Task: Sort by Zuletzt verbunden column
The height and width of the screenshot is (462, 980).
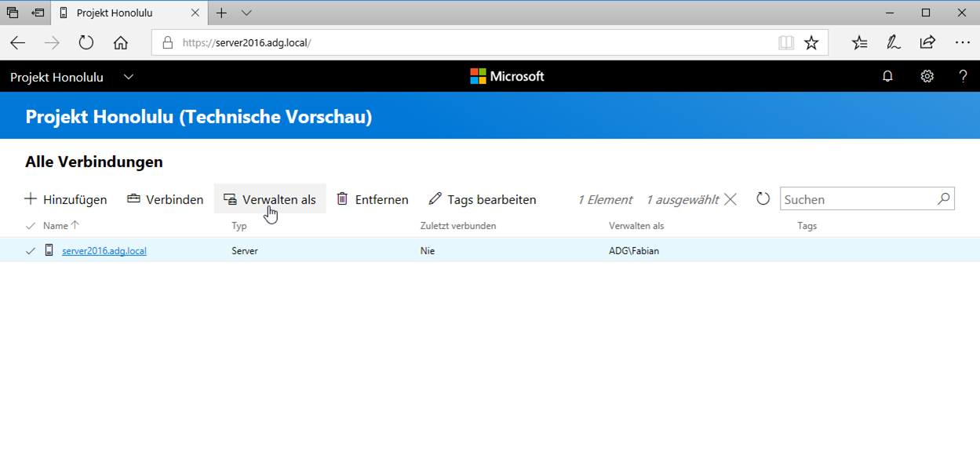Action: pos(458,226)
